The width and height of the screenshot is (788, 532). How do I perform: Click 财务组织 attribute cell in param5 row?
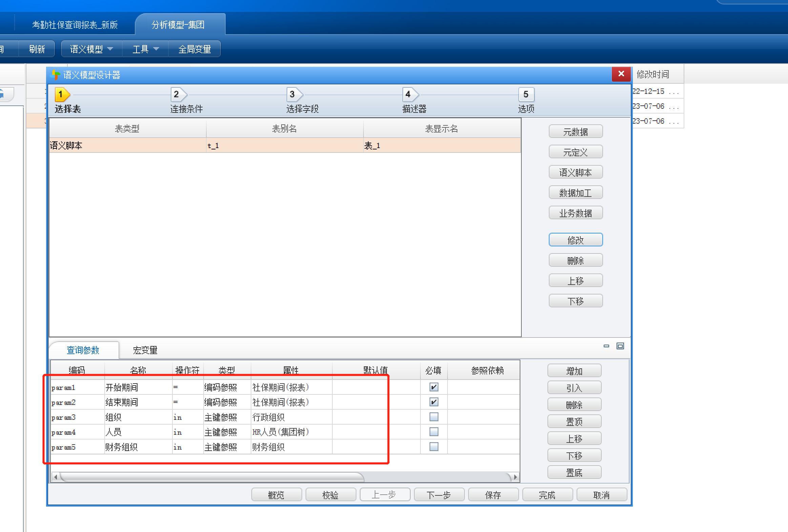pos(292,447)
